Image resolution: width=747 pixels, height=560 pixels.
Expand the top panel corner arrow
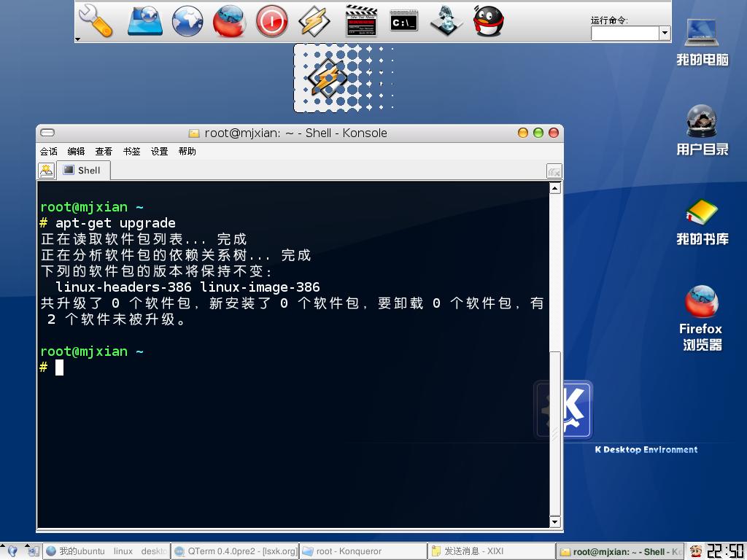pos(77,39)
